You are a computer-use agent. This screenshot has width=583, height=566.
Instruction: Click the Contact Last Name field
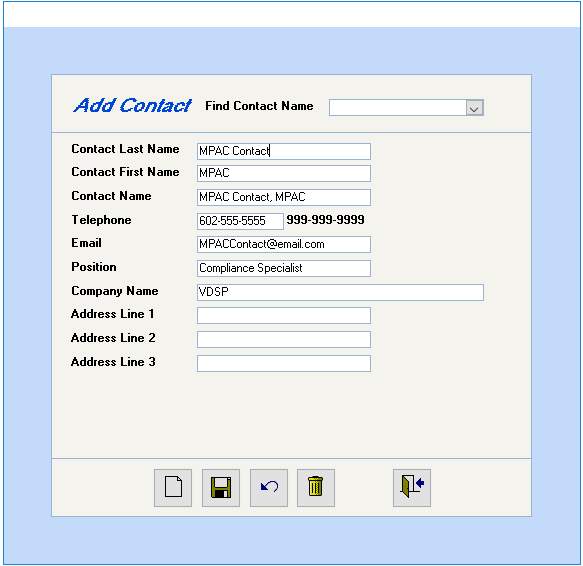(284, 151)
